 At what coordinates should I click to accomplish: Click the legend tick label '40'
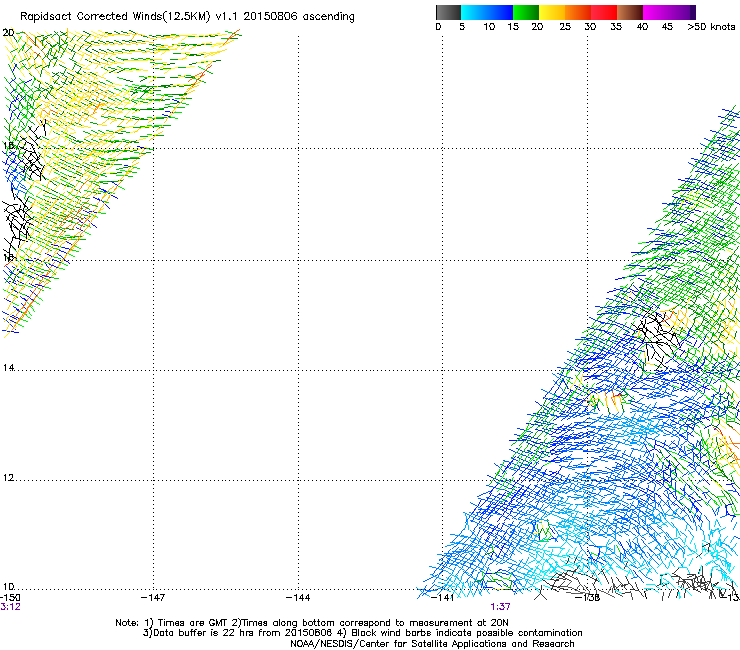pyautogui.click(x=642, y=27)
